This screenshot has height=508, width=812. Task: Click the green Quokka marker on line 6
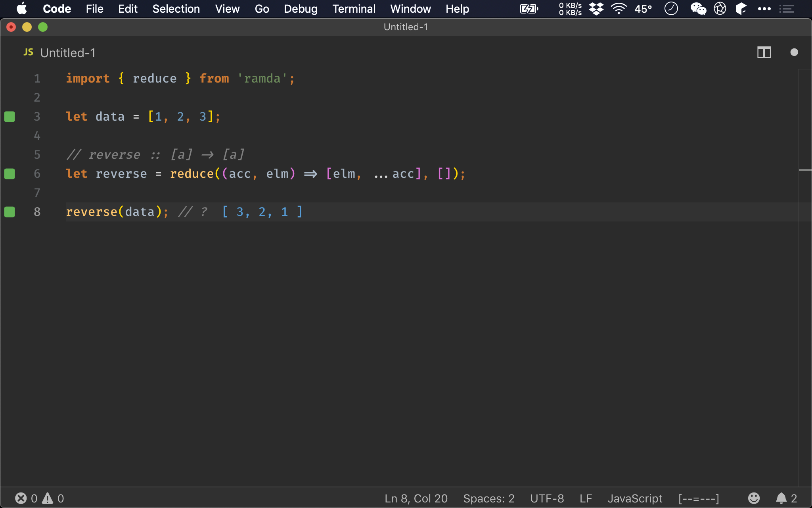[x=10, y=174]
